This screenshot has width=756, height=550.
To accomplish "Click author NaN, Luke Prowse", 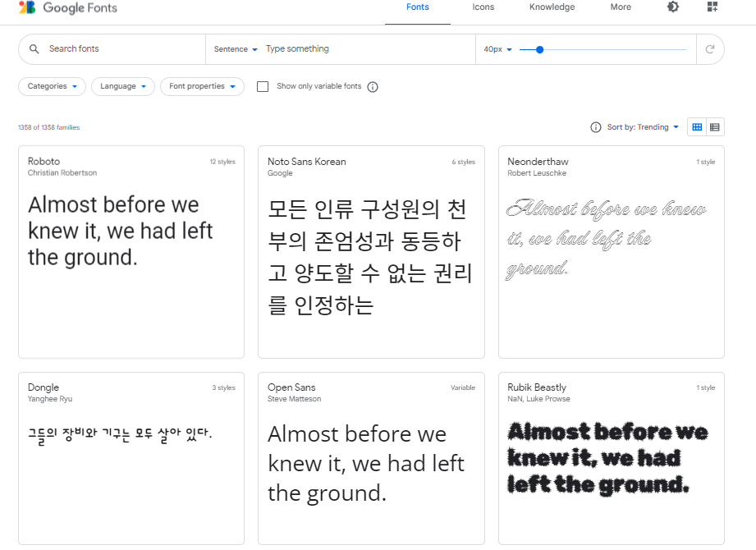I will [x=538, y=399].
